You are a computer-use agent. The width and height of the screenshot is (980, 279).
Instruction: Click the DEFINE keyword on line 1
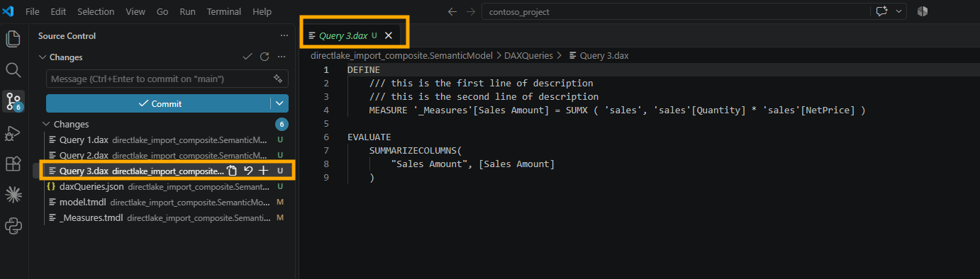[364, 69]
